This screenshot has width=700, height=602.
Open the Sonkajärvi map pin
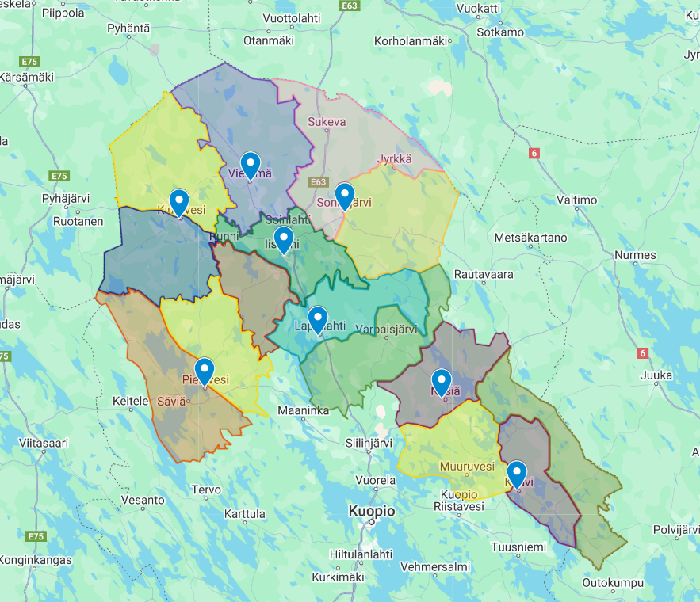pyautogui.click(x=344, y=196)
